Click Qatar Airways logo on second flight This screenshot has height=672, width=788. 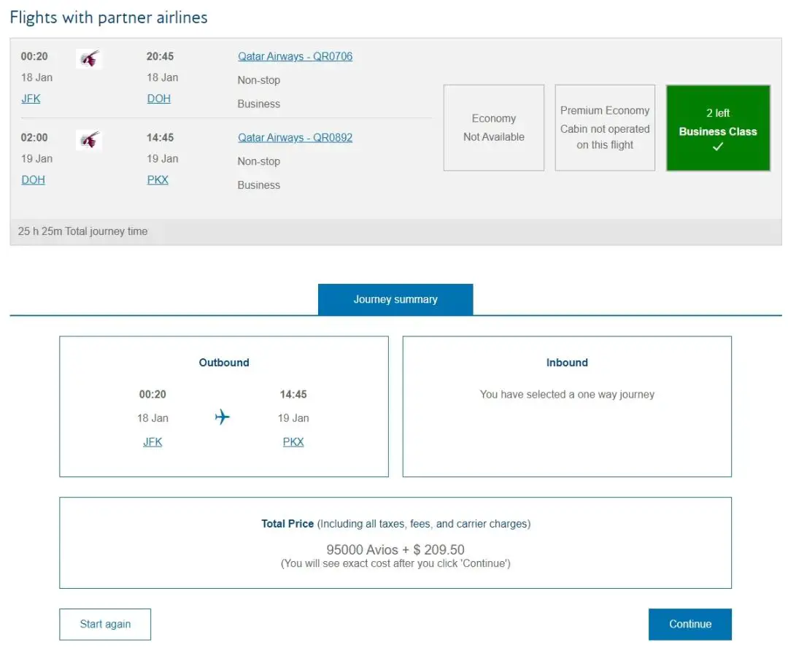89,140
